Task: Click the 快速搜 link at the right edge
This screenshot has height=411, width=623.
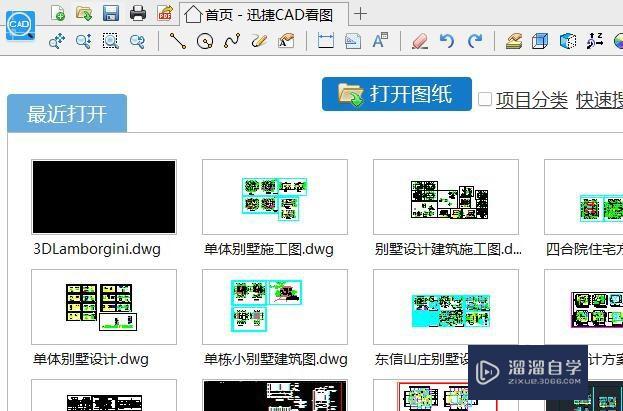Action: pos(600,100)
